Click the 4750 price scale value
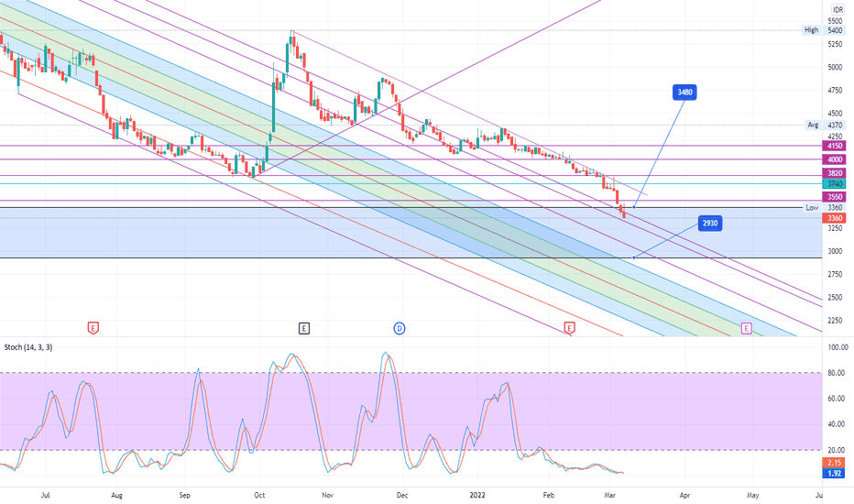 coord(835,91)
